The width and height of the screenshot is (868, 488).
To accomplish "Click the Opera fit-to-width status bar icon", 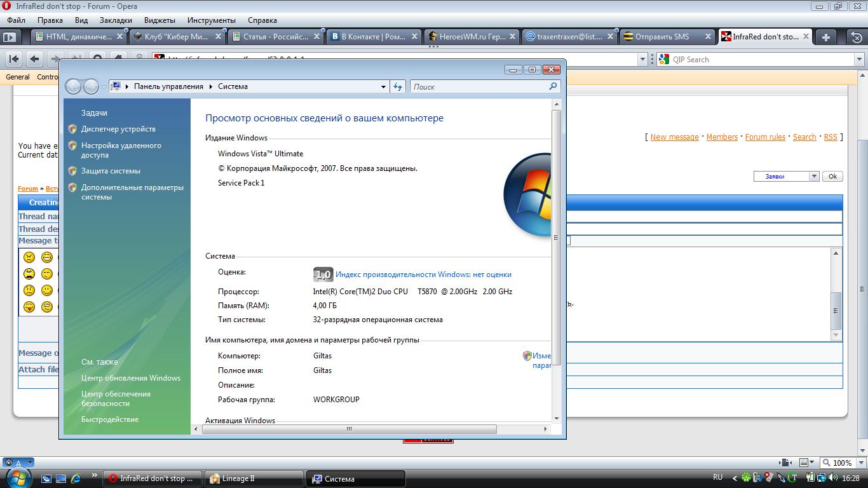I will (787, 463).
